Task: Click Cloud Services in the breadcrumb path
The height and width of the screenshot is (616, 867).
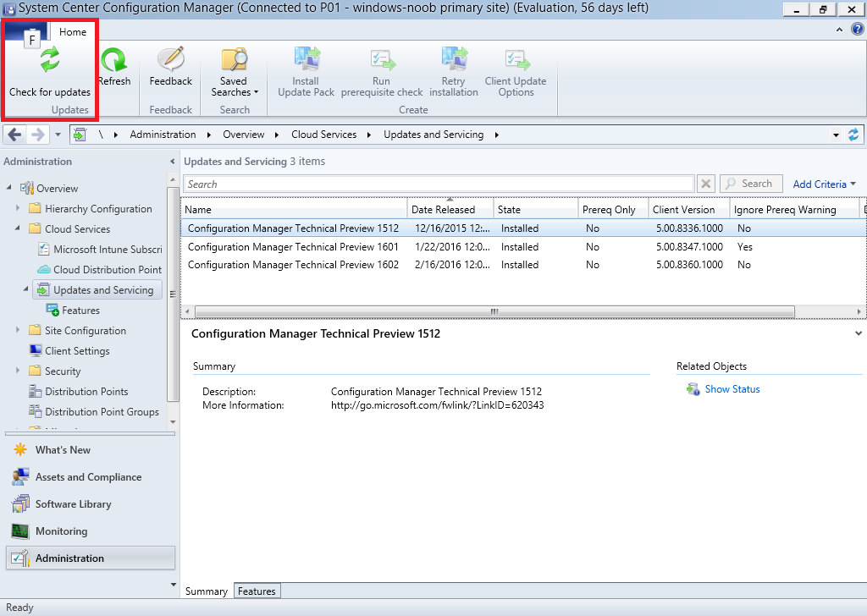Action: (324, 135)
